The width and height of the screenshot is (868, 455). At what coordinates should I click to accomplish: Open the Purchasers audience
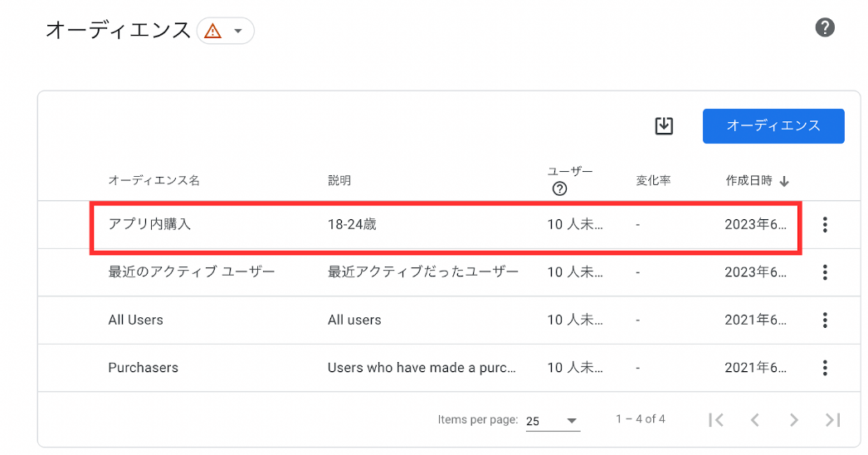click(x=143, y=368)
